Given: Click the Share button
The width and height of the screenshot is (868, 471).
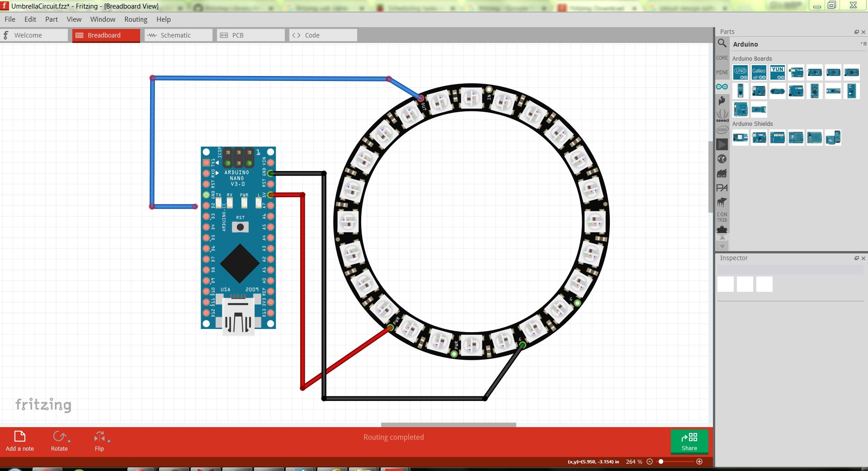Looking at the screenshot, I should click(689, 442).
